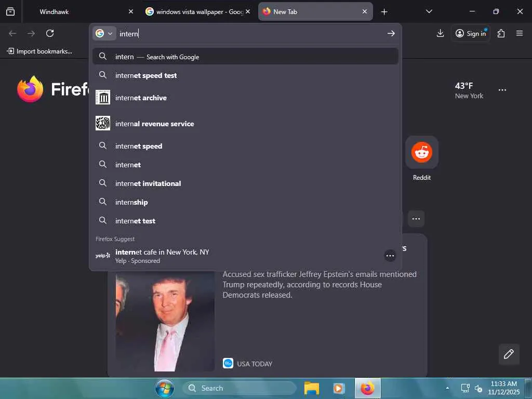Click the Internet Archive building icon
Image resolution: width=532 pixels, height=399 pixels.
(103, 98)
